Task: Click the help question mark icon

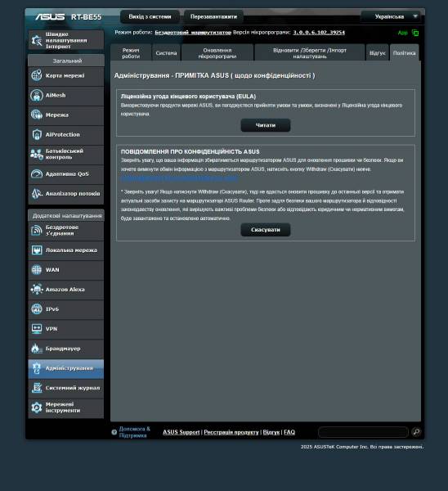Action: click(114, 432)
